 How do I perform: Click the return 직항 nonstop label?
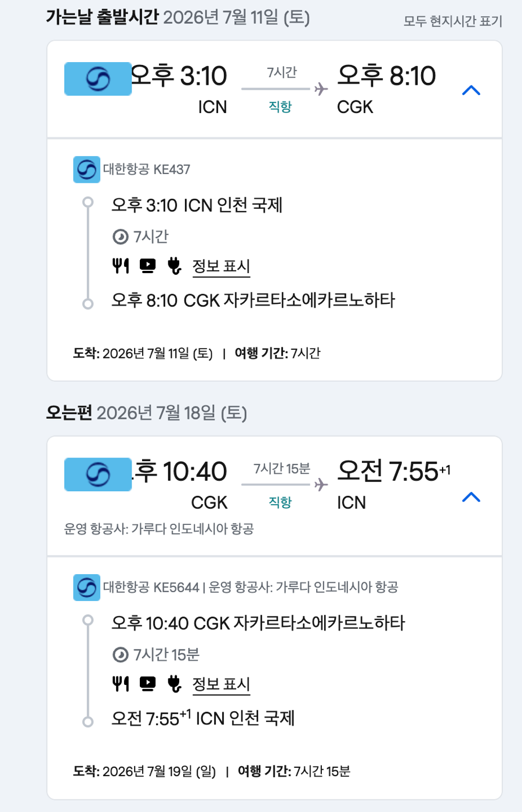pyautogui.click(x=280, y=502)
